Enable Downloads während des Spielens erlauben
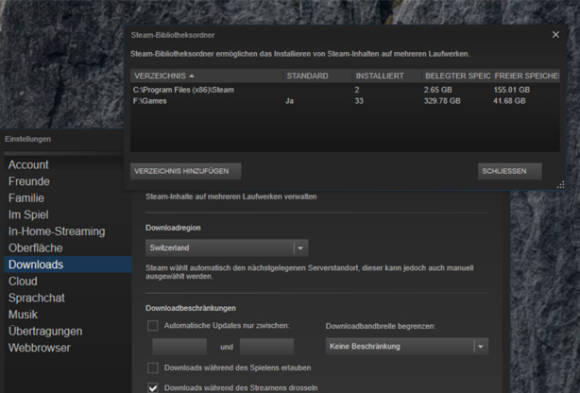Image resolution: width=580 pixels, height=393 pixels. 153,368
